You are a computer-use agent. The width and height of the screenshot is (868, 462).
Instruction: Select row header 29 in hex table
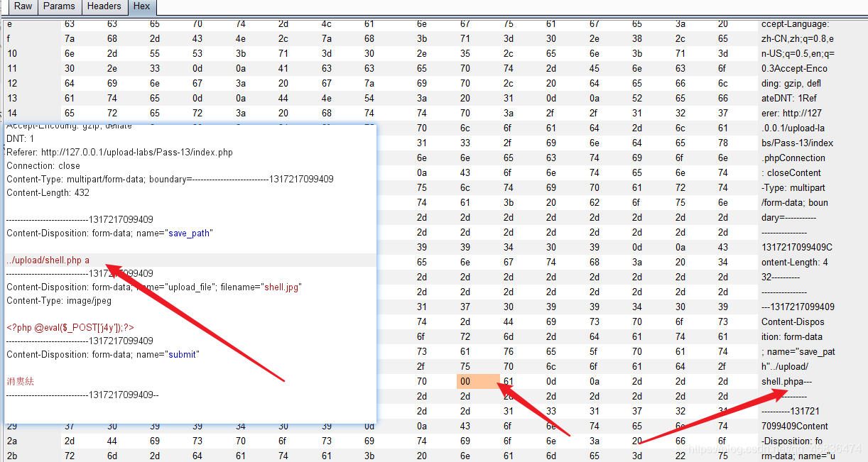pyautogui.click(x=12, y=427)
